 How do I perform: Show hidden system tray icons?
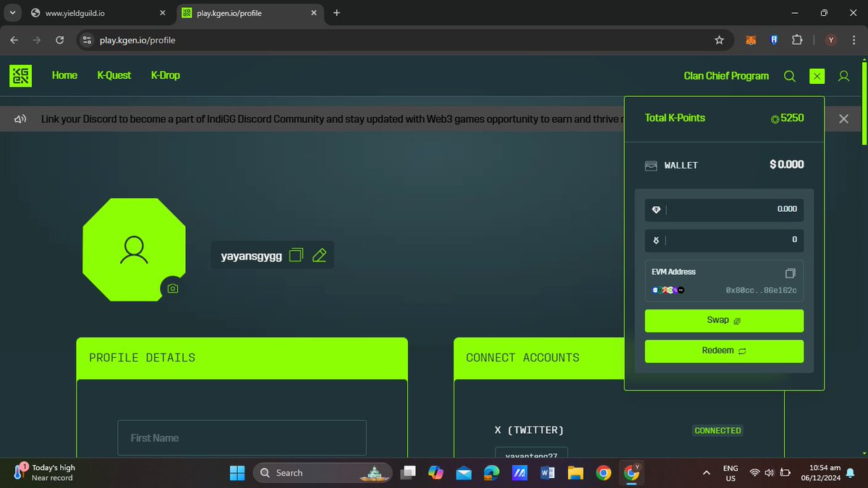click(706, 473)
